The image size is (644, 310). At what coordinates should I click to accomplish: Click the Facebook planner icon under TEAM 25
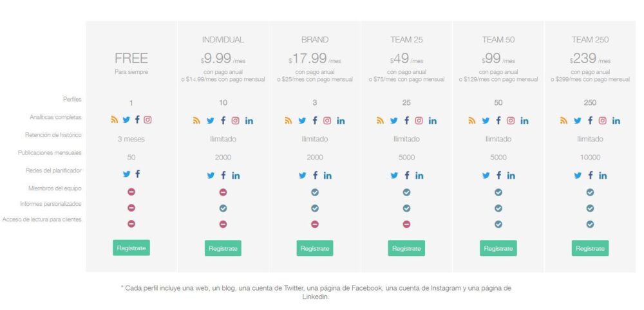pos(406,176)
